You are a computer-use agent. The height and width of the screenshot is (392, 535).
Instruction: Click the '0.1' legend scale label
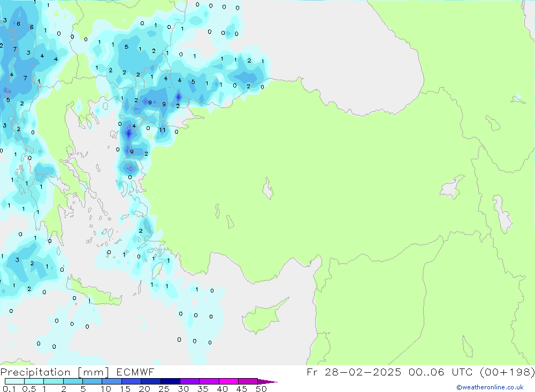click(9, 389)
